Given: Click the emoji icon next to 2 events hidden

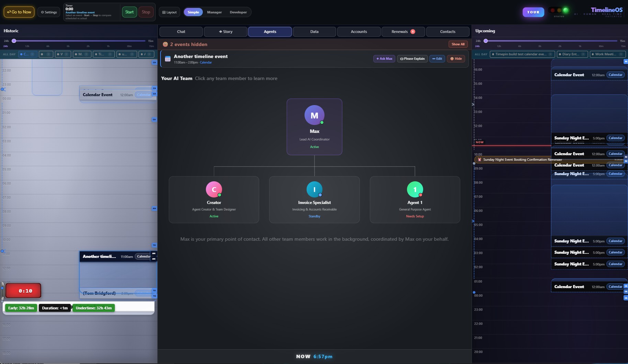Looking at the screenshot, I should pyautogui.click(x=165, y=44).
